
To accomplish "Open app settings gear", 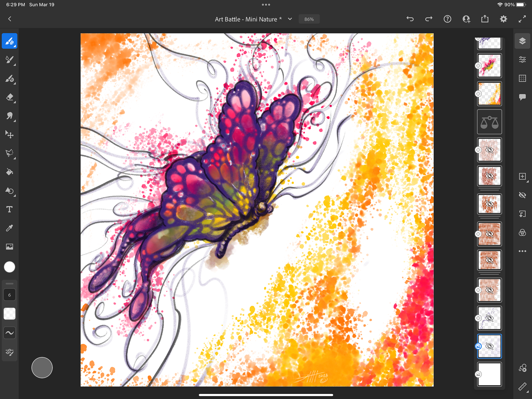I will [503, 19].
